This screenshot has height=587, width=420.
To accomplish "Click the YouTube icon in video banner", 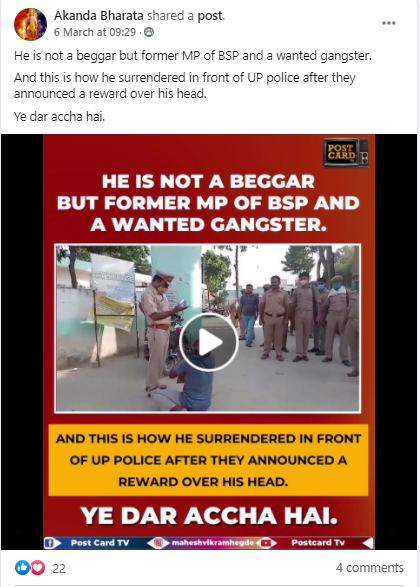I will 266,543.
